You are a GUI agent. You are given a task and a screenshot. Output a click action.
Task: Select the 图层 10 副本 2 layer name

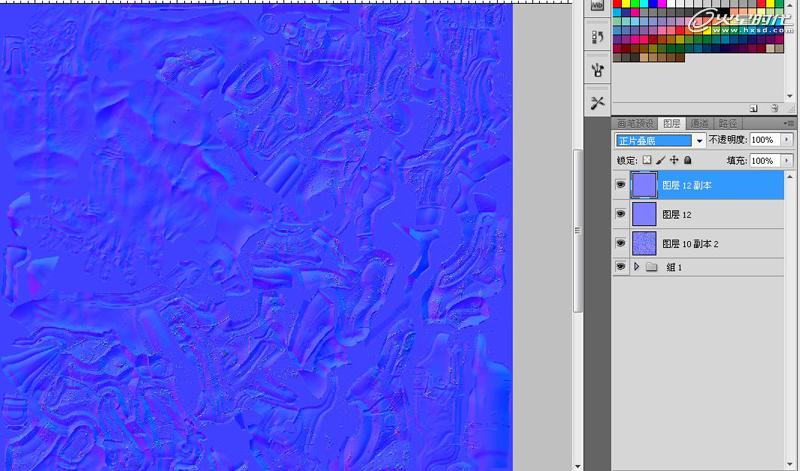(690, 244)
